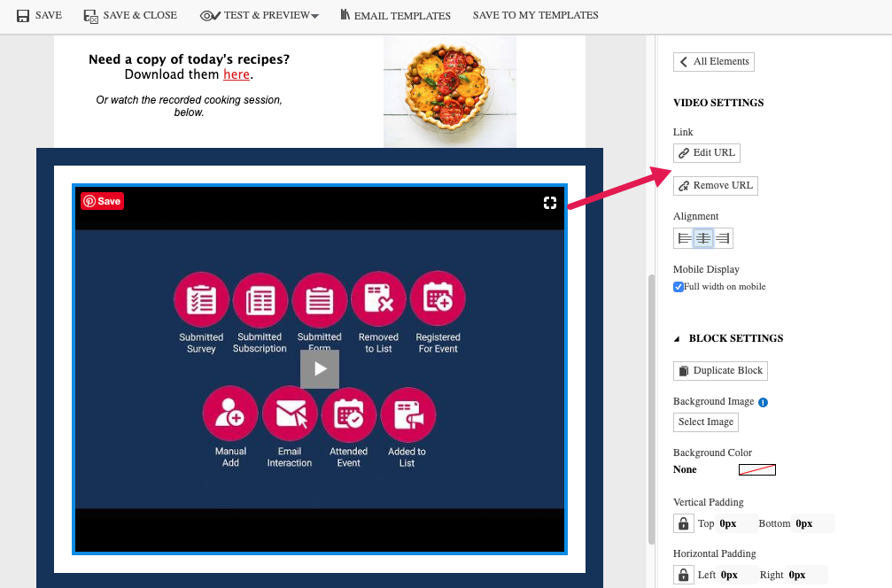Click the editor vertical scrollbar
The height and width of the screenshot is (588, 892).
pos(651,409)
